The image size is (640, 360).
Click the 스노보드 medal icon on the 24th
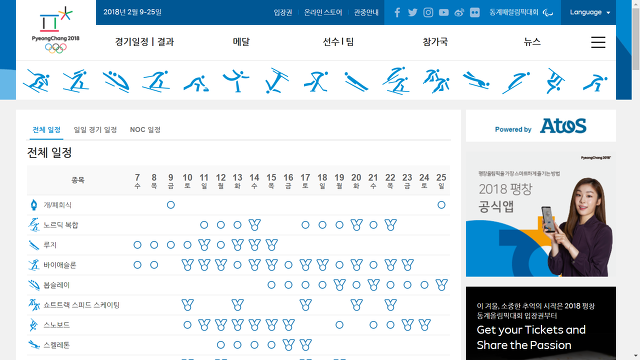point(424,324)
